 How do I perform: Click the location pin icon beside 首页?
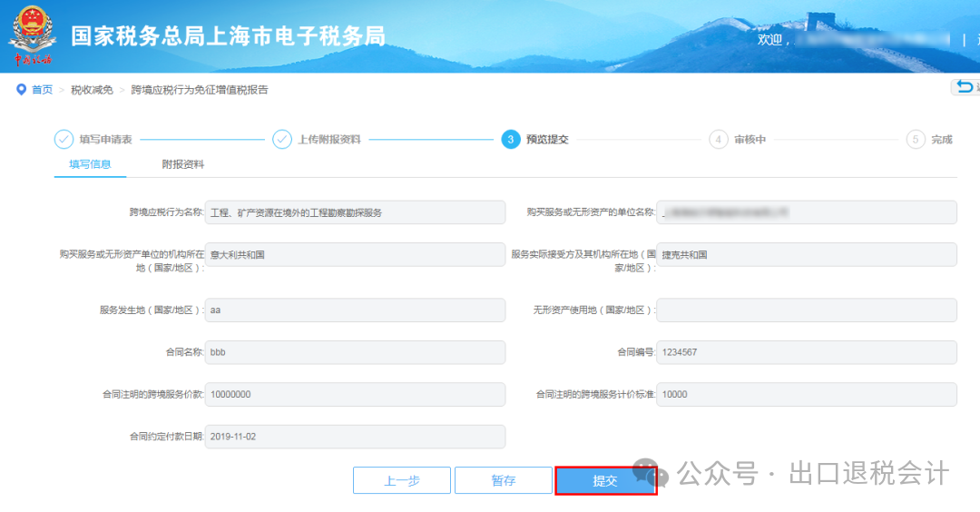click(x=21, y=89)
